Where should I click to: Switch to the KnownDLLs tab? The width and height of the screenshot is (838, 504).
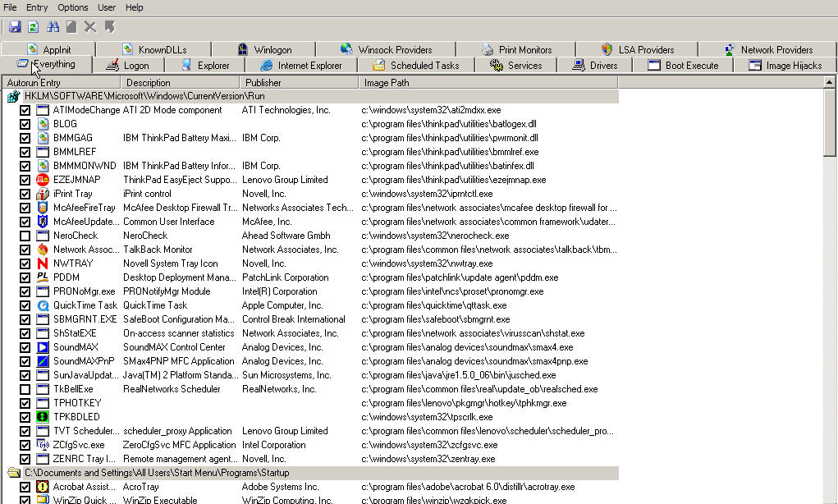[154, 50]
